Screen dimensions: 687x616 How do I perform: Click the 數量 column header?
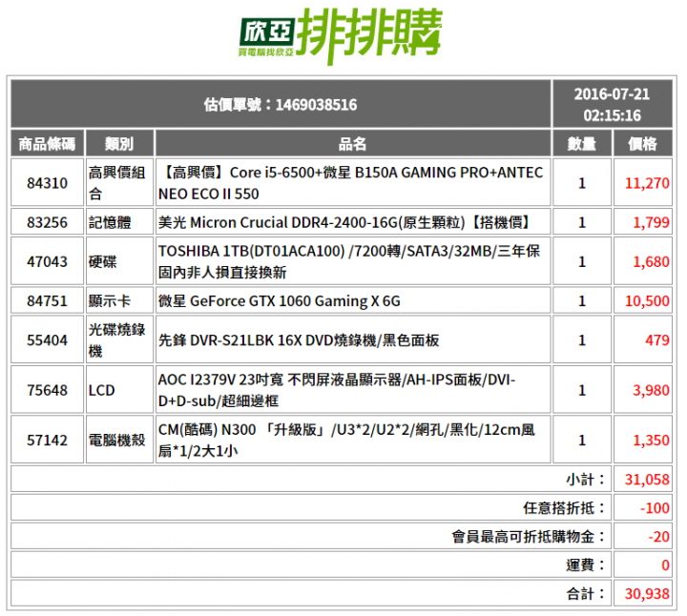click(581, 144)
